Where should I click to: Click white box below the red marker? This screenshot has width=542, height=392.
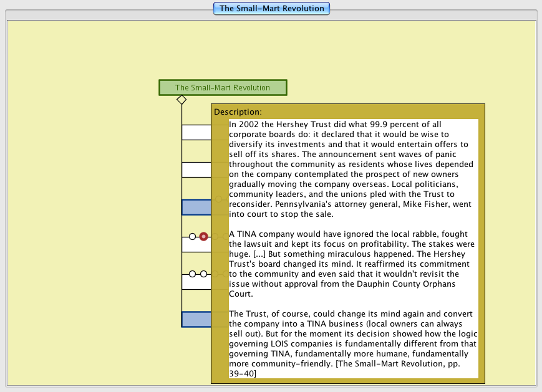[196, 245]
